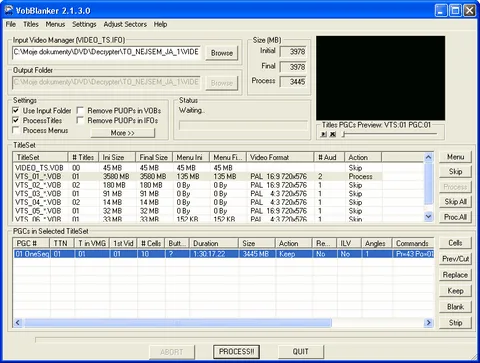Click left arrow of PGC horizontal scrollbar

18,322
